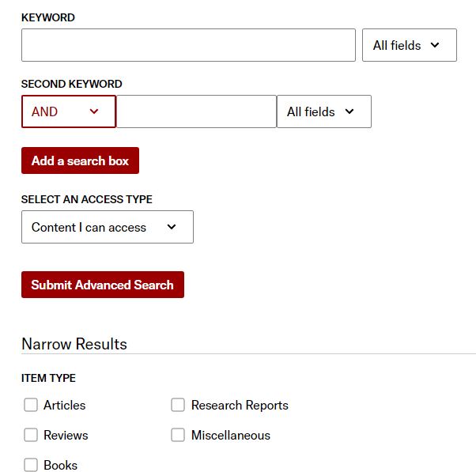
Task: Click the chevron of the first All fields selector
Action: pos(435,45)
